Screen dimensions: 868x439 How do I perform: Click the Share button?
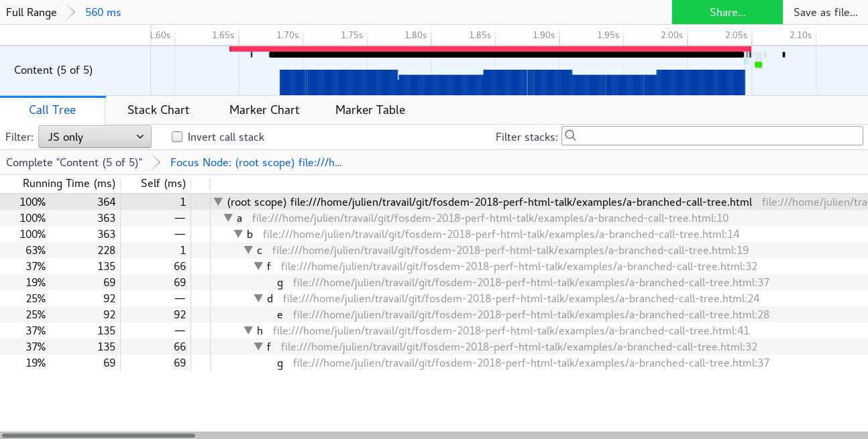tap(727, 12)
